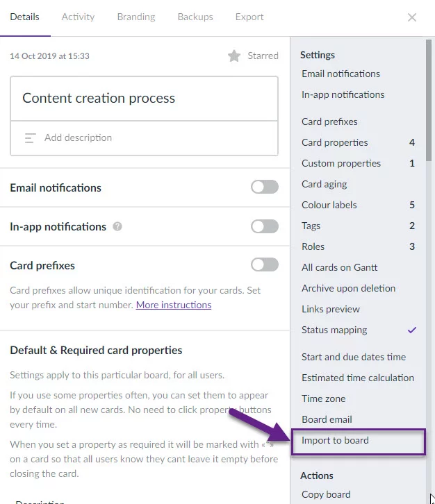Open the Branding tab
Viewport: 435px width, 504px height.
click(x=136, y=17)
